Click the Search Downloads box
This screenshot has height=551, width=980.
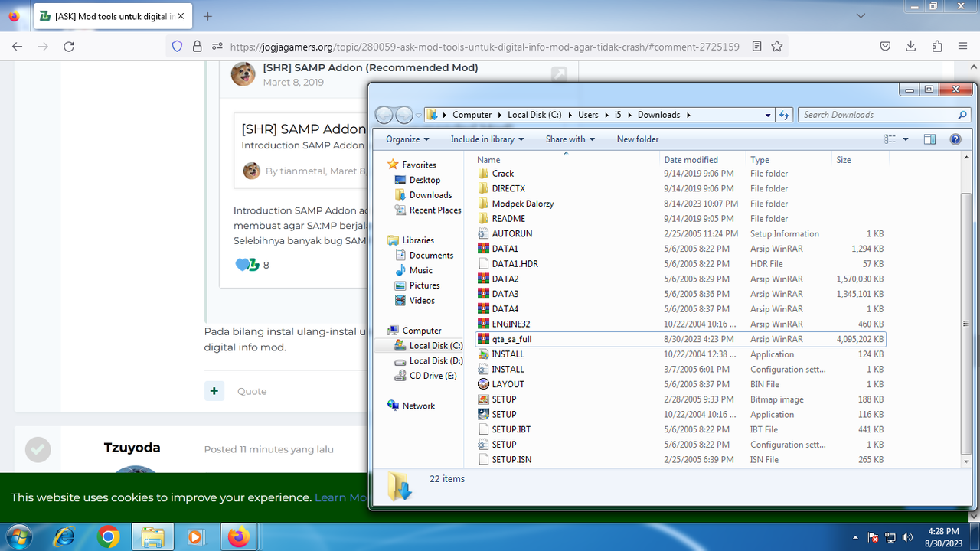tap(884, 115)
